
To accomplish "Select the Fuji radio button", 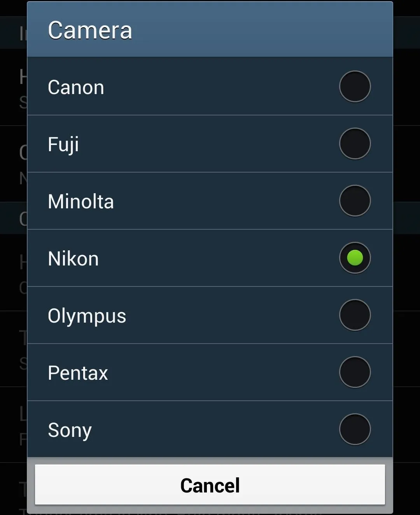I will [355, 143].
